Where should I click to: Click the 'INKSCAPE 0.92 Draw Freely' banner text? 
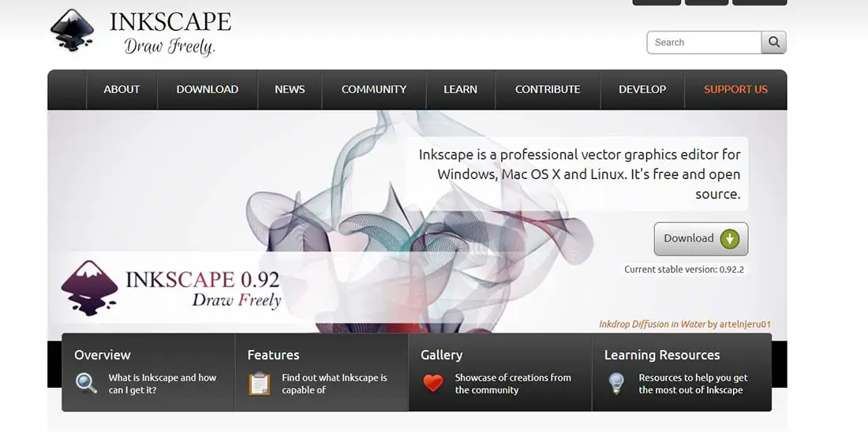pyautogui.click(x=203, y=289)
